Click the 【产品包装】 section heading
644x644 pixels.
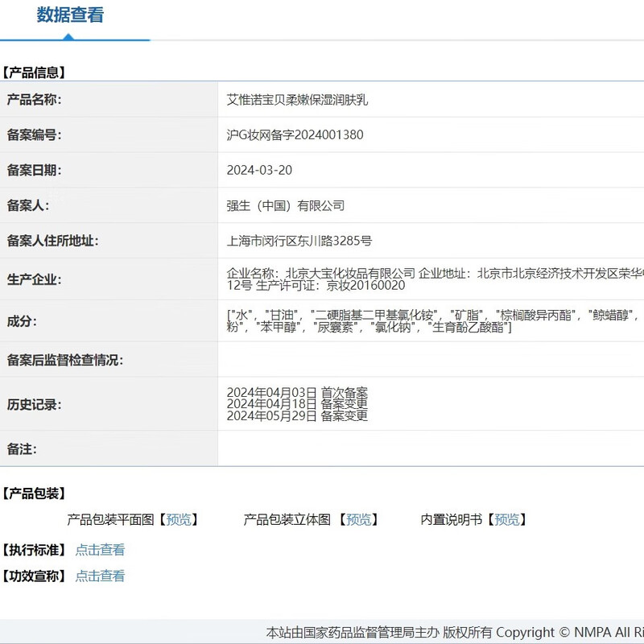34,493
